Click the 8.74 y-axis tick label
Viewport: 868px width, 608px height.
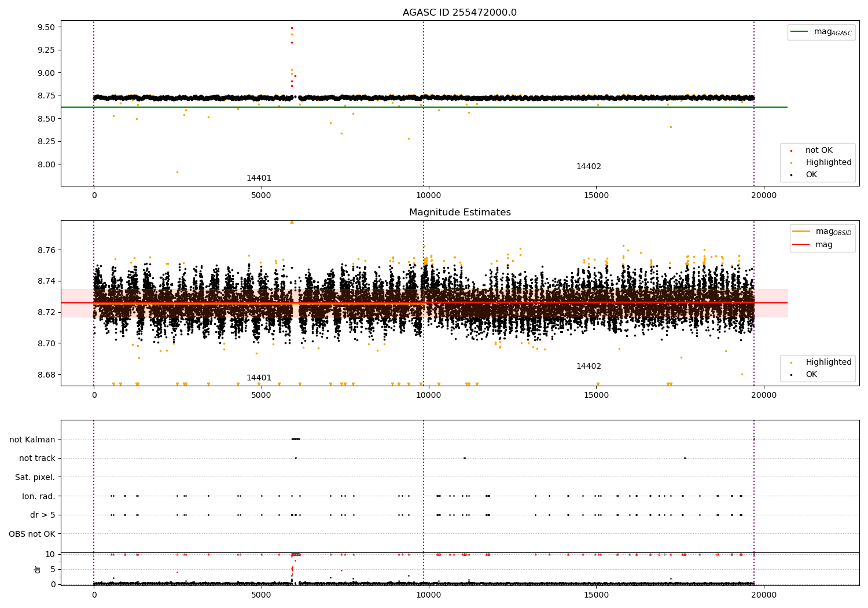[46, 281]
